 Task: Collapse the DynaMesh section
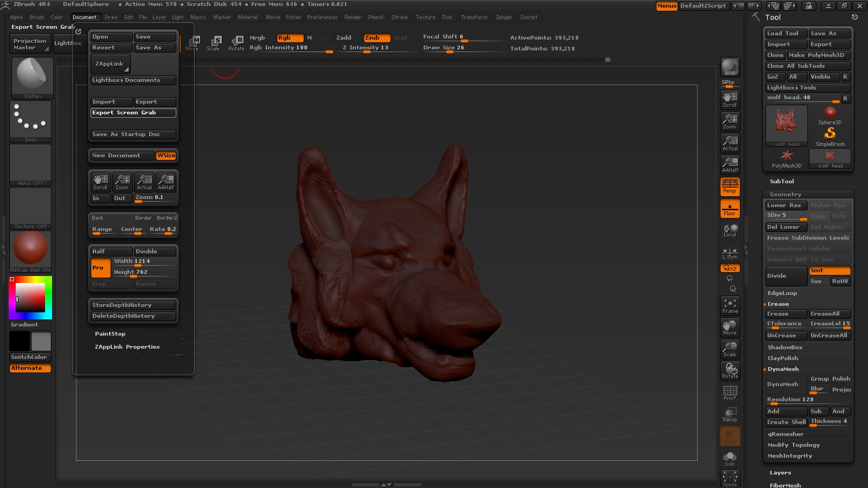[783, 369]
